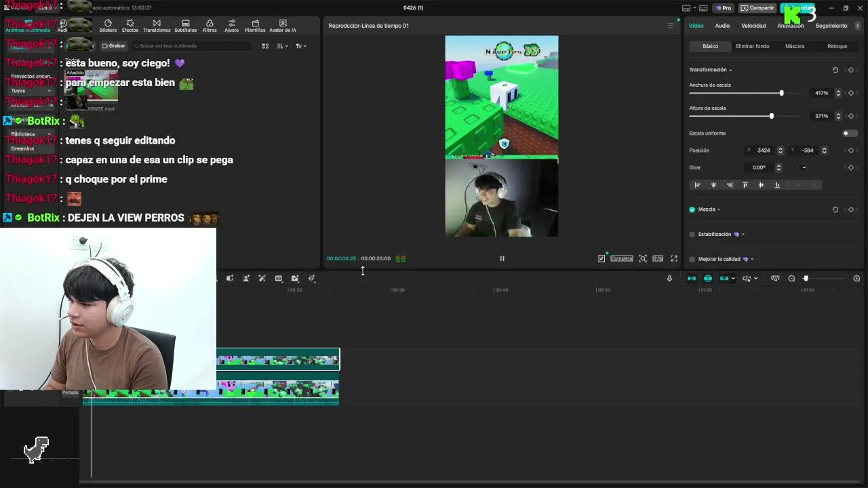Viewport: 868px width, 488px height.
Task: Uncheck the Mezcla checkbox
Action: click(x=692, y=209)
